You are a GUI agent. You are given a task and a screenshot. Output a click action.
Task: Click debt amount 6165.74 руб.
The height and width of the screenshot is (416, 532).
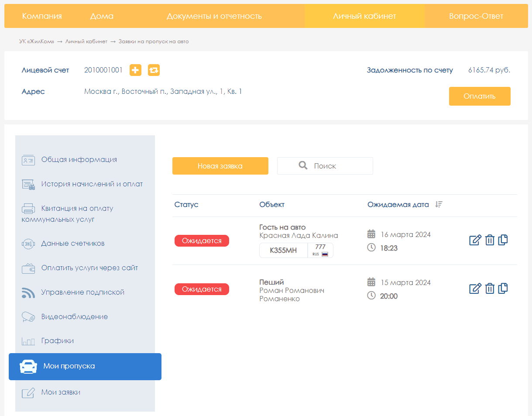(489, 70)
